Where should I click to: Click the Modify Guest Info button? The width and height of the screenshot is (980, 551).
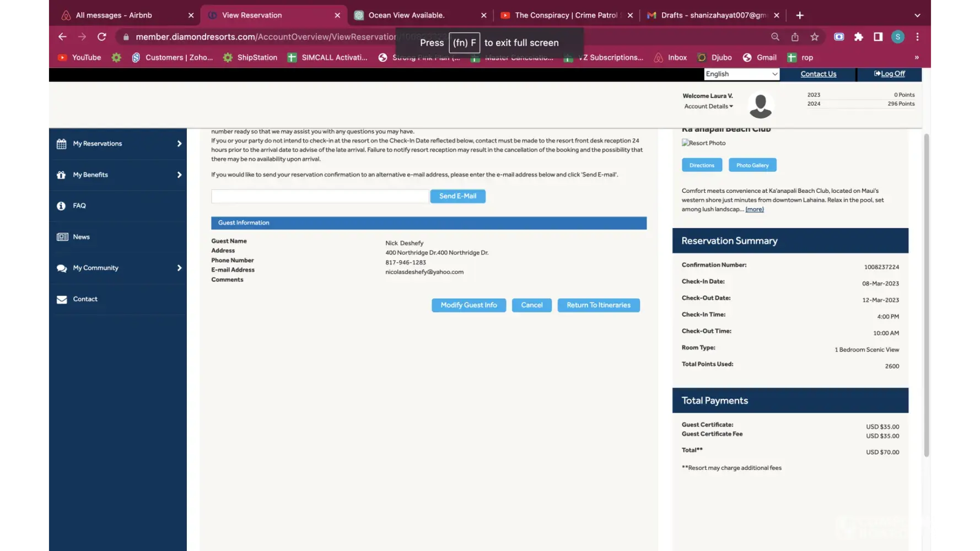click(x=469, y=305)
